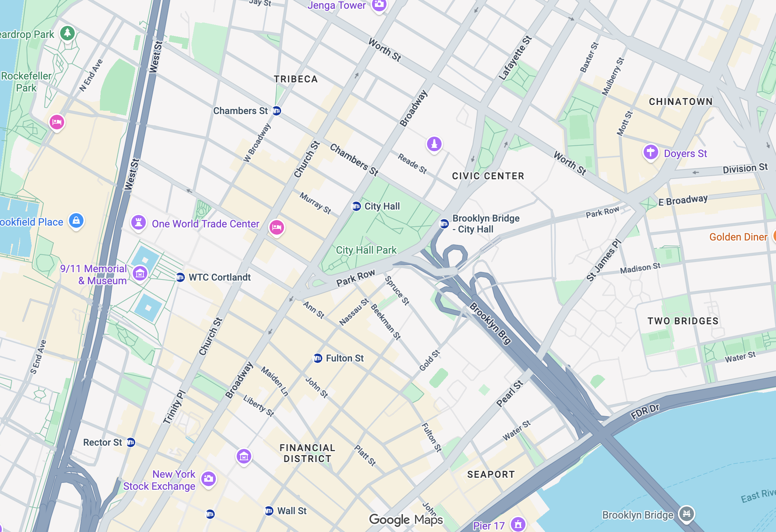Select the City Hall Park label

pos(366,250)
